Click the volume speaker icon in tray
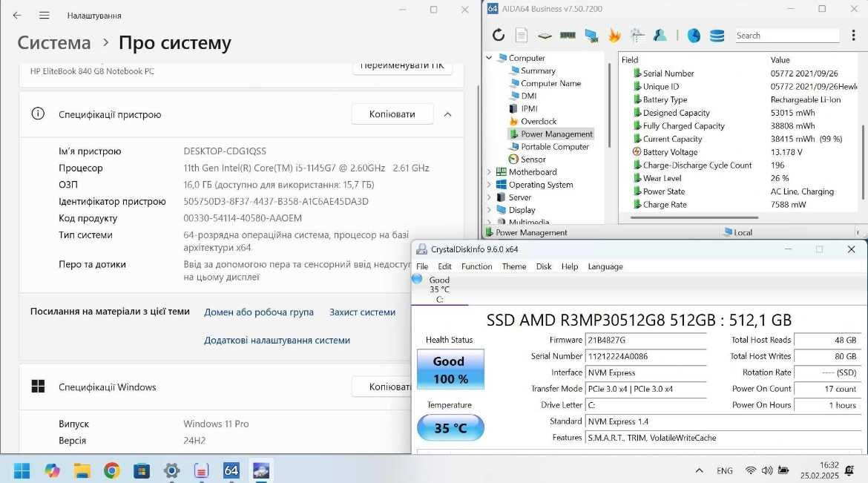868x483 pixels. tap(766, 470)
